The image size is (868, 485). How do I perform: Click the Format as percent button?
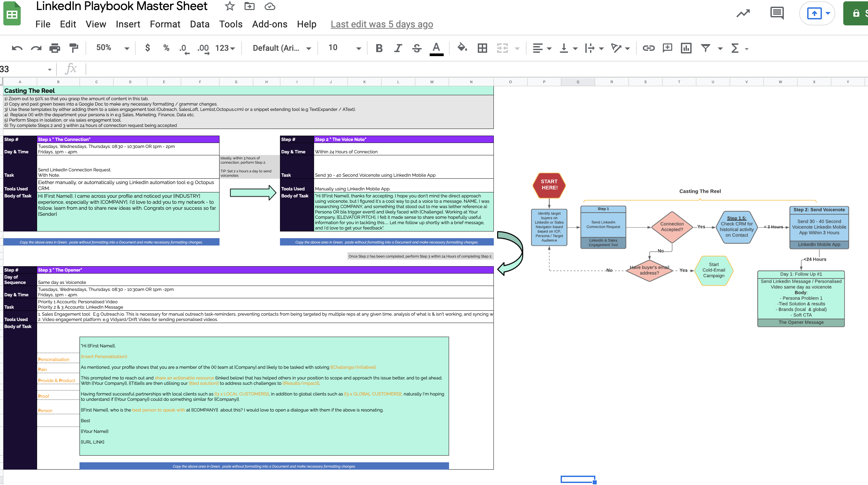click(x=166, y=48)
